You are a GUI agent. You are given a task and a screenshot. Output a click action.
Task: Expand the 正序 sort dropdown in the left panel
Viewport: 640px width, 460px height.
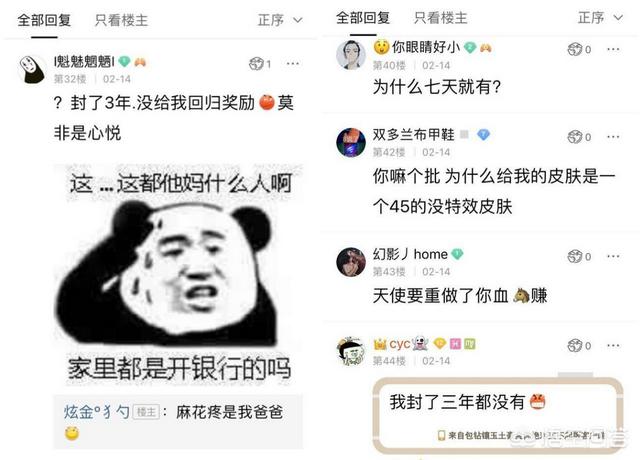pos(280,20)
